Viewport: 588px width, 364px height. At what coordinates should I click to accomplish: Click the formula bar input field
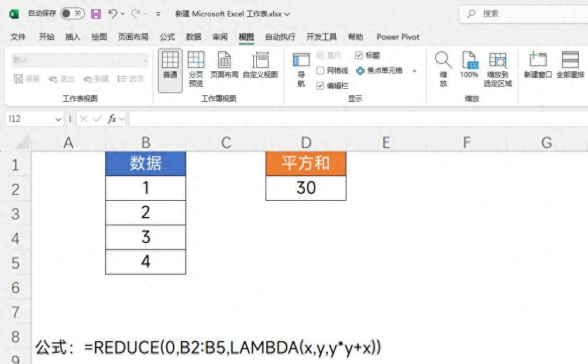[x=358, y=119]
